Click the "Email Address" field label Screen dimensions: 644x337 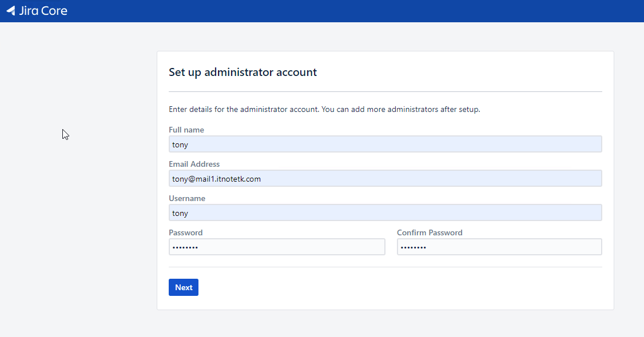coord(194,164)
